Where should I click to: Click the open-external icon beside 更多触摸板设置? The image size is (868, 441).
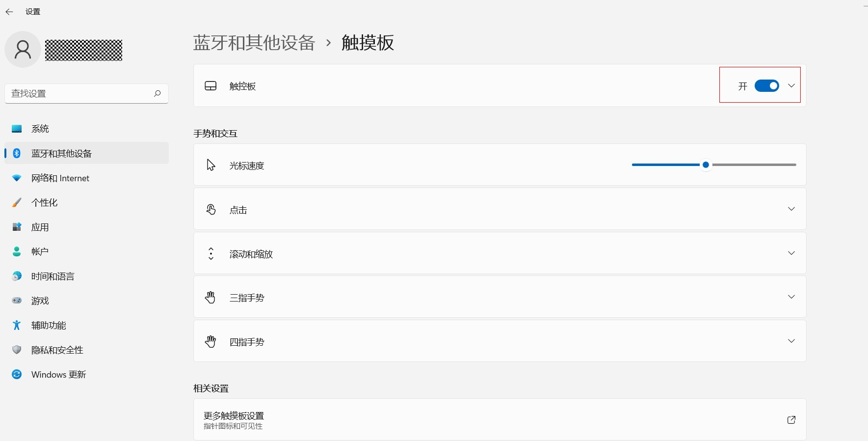tap(791, 420)
